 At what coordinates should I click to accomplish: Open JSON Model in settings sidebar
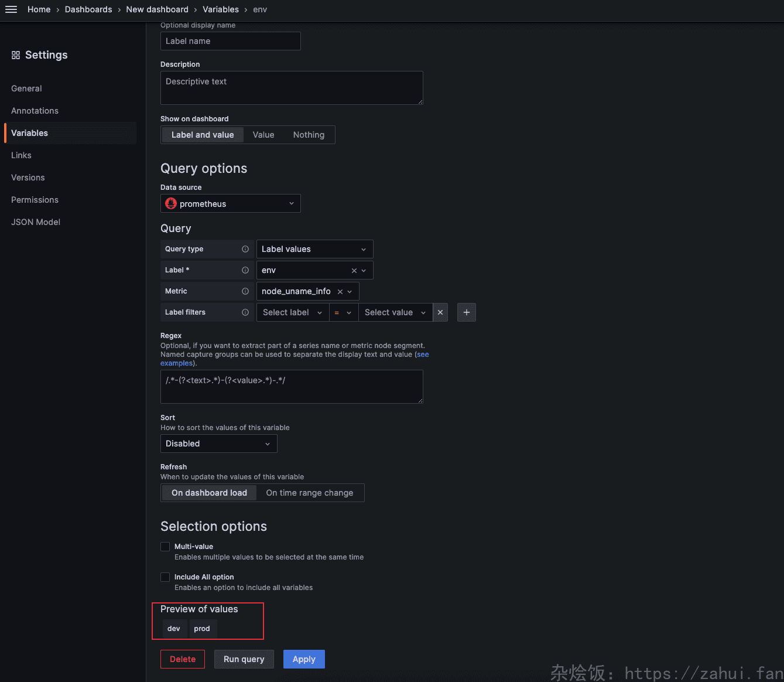coord(36,222)
